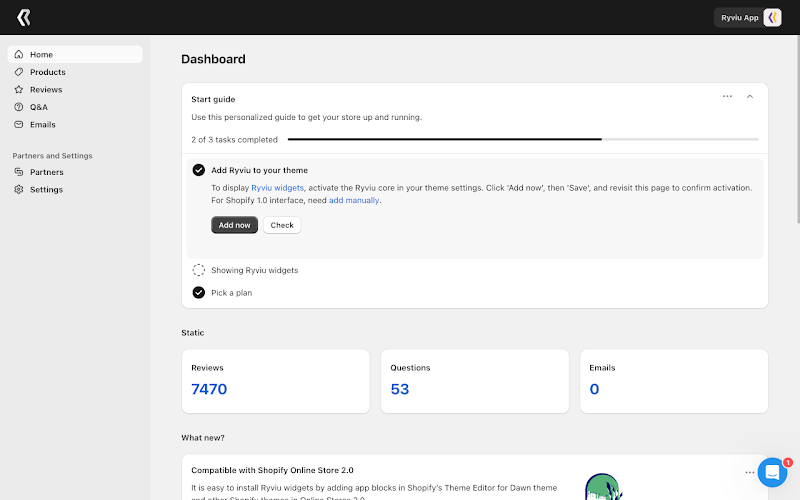Open the Start guide three-dot menu

(727, 96)
